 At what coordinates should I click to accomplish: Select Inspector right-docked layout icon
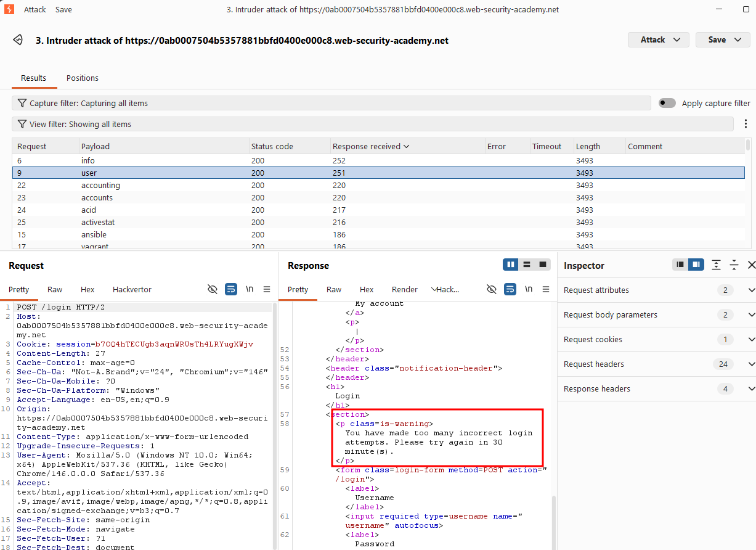(x=696, y=265)
